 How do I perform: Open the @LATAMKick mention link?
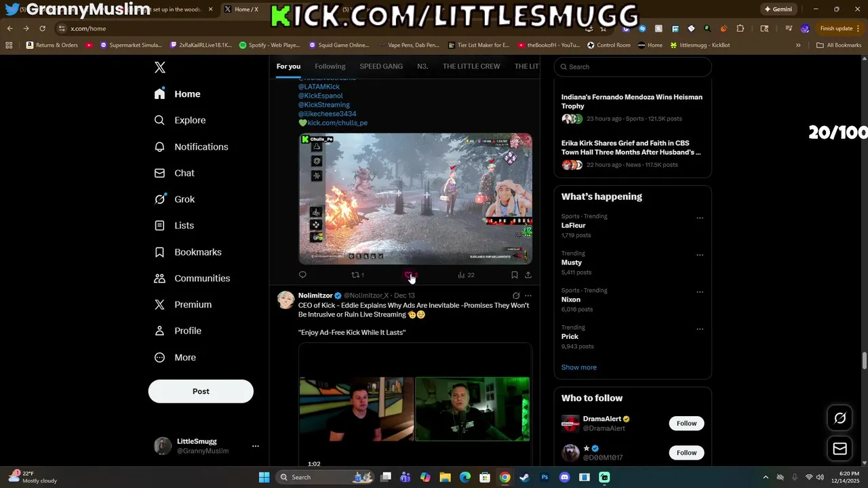[x=319, y=87]
